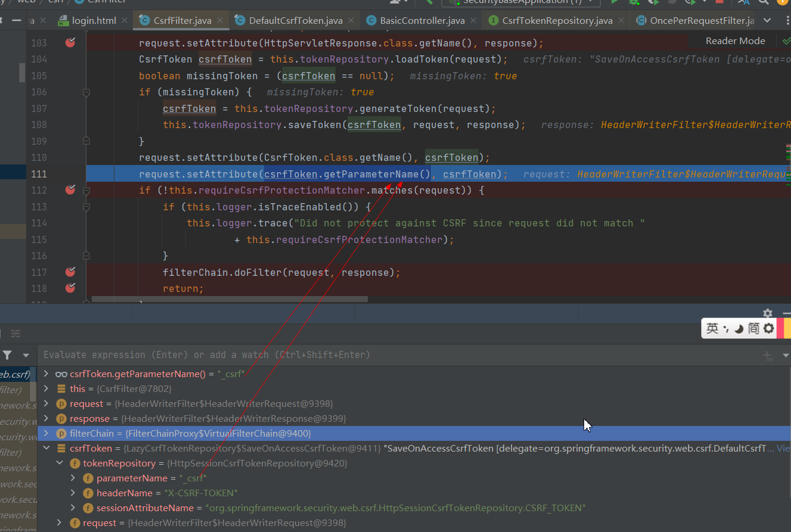The height and width of the screenshot is (532, 791).
Task: Expand the tokenRepository variable node
Action: pyautogui.click(x=60, y=463)
